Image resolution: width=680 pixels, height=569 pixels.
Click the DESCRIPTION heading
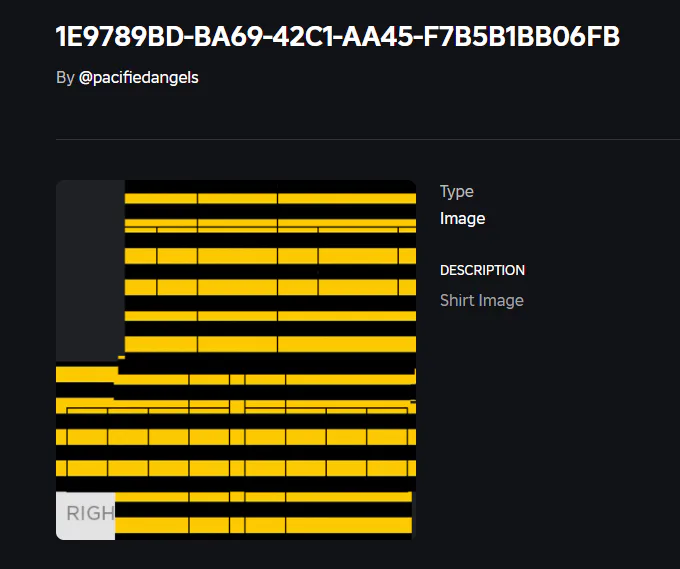click(482, 270)
